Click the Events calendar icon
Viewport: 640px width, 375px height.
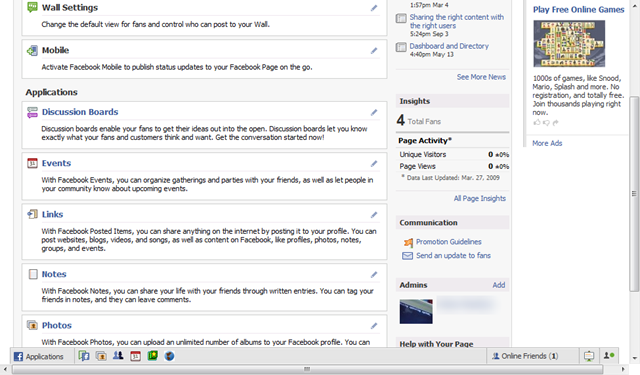click(32, 163)
